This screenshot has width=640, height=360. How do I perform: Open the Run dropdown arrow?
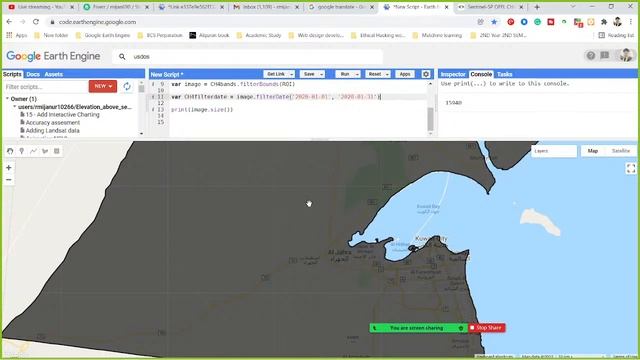click(x=357, y=74)
